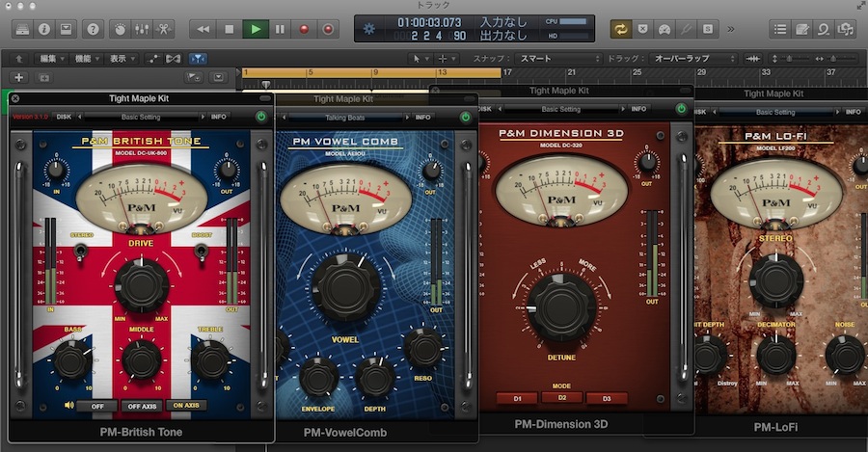868x452 pixels.
Task: Open British Tone Basic Setting preset menu
Action: pyautogui.click(x=141, y=117)
